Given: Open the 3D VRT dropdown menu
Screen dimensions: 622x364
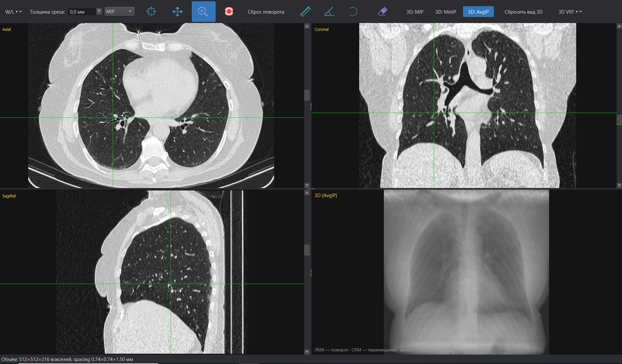Looking at the screenshot, I should click(570, 12).
